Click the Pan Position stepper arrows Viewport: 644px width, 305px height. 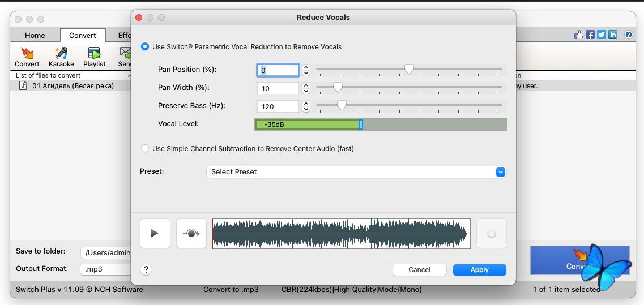click(306, 70)
